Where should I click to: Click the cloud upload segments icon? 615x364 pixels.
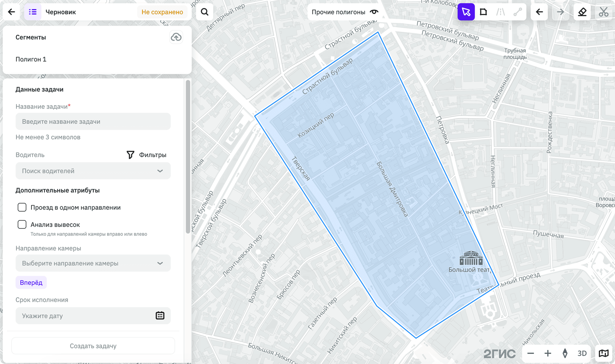(176, 37)
